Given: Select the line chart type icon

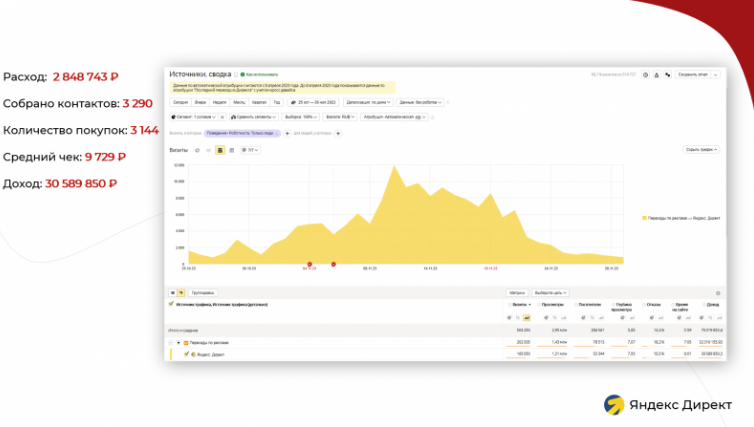Looking at the screenshot, I should click(208, 150).
